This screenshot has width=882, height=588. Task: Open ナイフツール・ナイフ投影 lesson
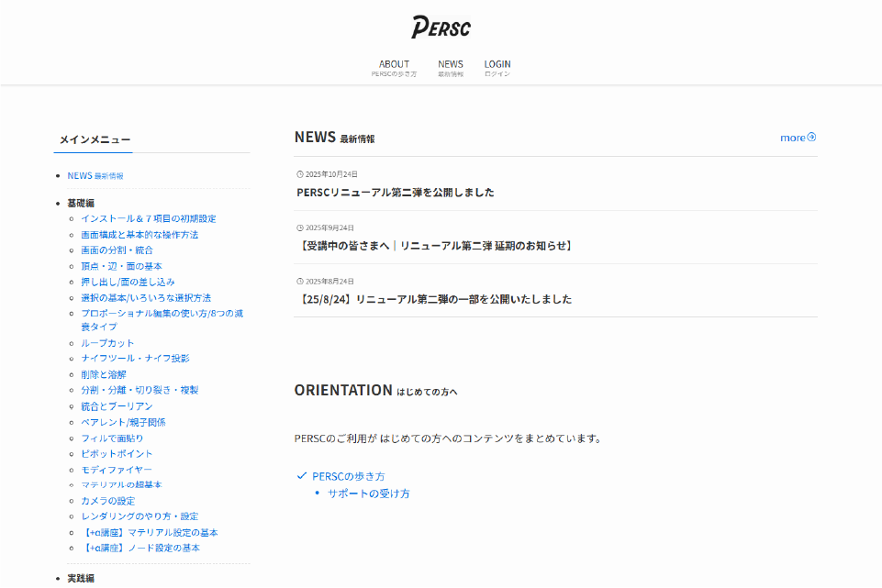135,359
